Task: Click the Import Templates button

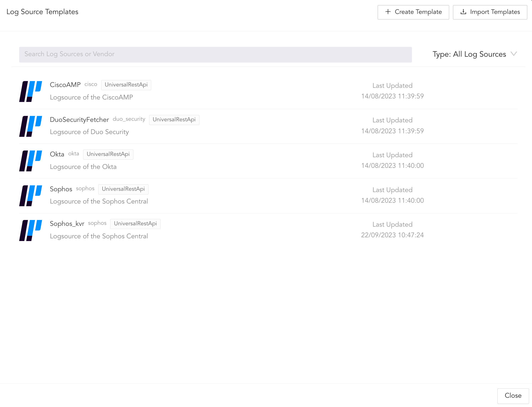Action: click(490, 12)
